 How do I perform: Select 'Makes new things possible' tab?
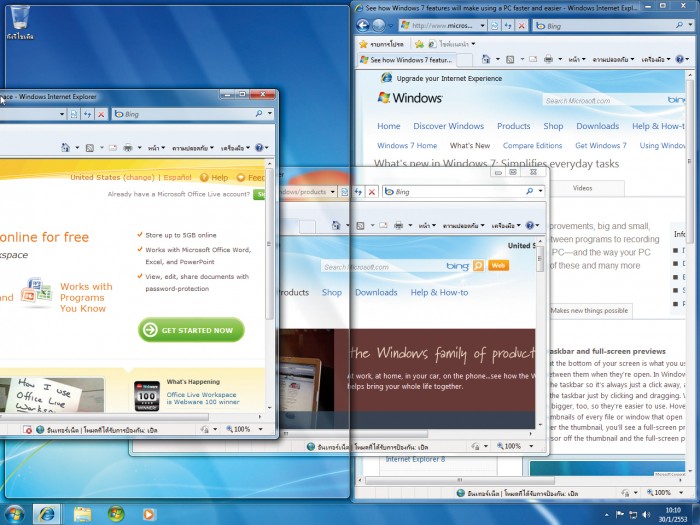(x=589, y=311)
